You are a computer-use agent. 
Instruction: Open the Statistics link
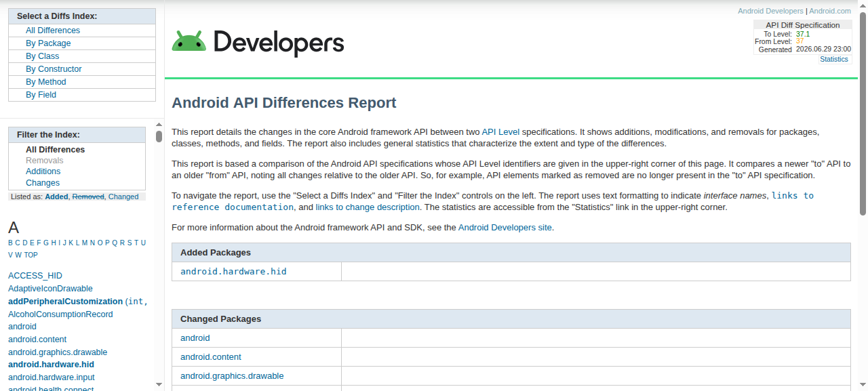(834, 60)
